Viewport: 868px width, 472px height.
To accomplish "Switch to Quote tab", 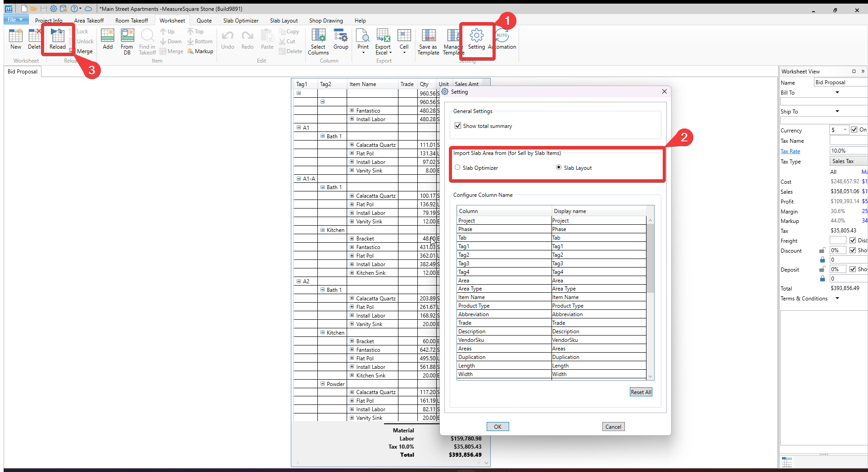I will point(204,20).
